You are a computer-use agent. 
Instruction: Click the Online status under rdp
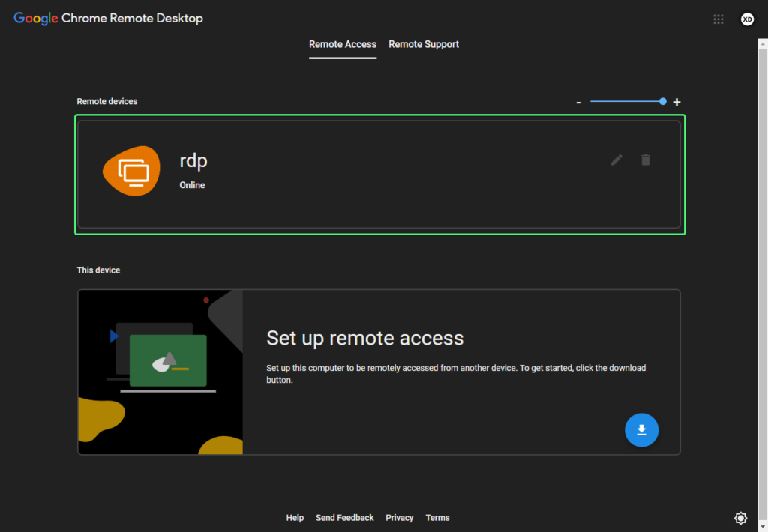(192, 184)
